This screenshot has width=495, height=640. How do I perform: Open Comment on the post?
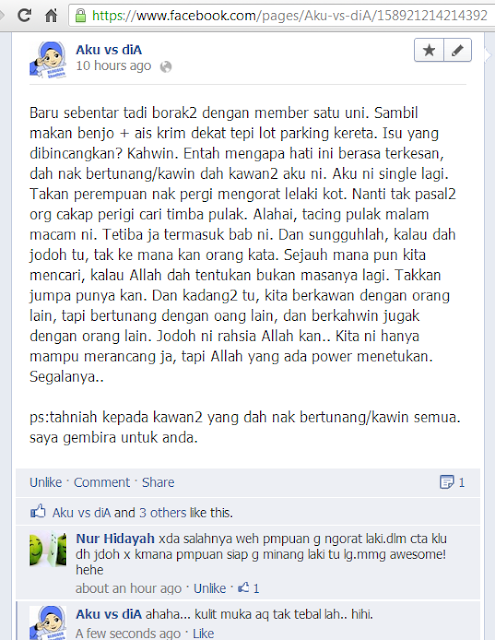point(102,482)
